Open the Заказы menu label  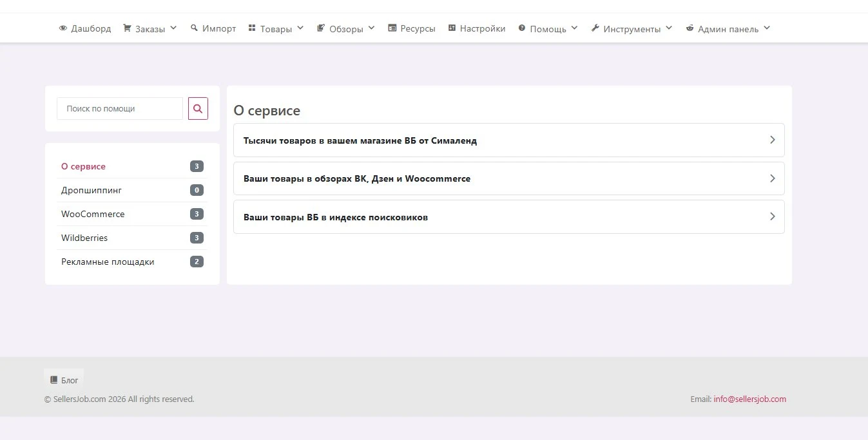(150, 29)
